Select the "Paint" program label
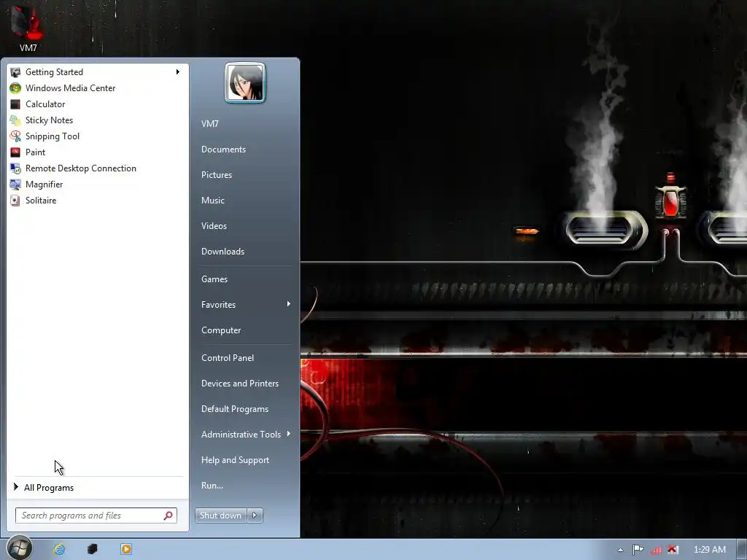 pos(35,152)
